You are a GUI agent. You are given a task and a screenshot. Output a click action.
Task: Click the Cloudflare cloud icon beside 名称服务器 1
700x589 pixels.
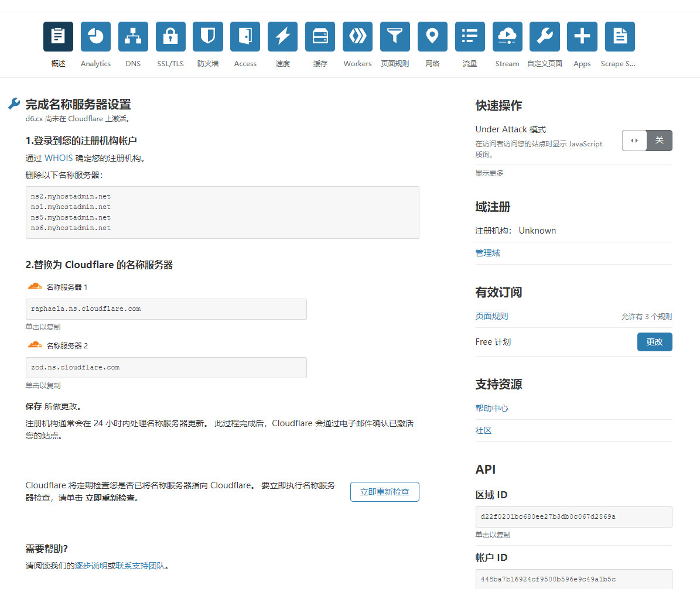click(x=35, y=286)
